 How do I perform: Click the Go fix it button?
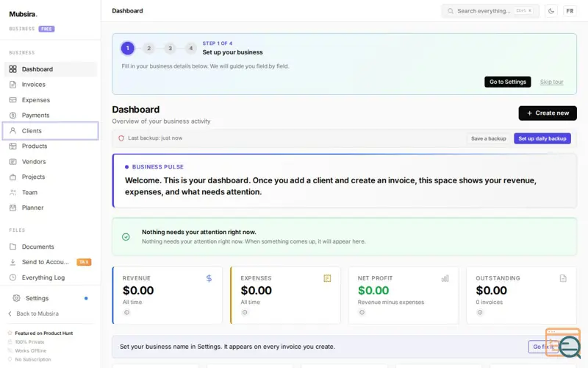[x=543, y=347]
